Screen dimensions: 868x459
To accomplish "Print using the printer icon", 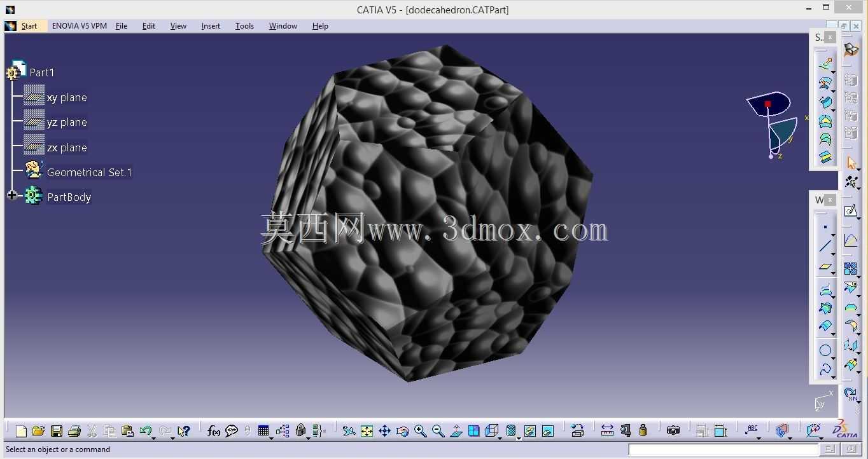I will pos(74,431).
